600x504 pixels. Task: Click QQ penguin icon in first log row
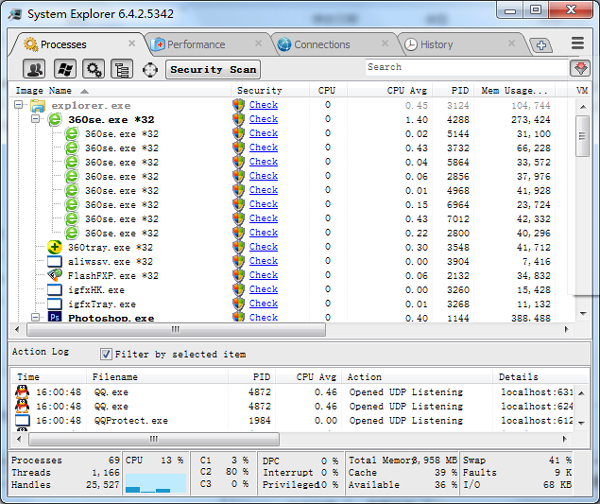coord(22,392)
